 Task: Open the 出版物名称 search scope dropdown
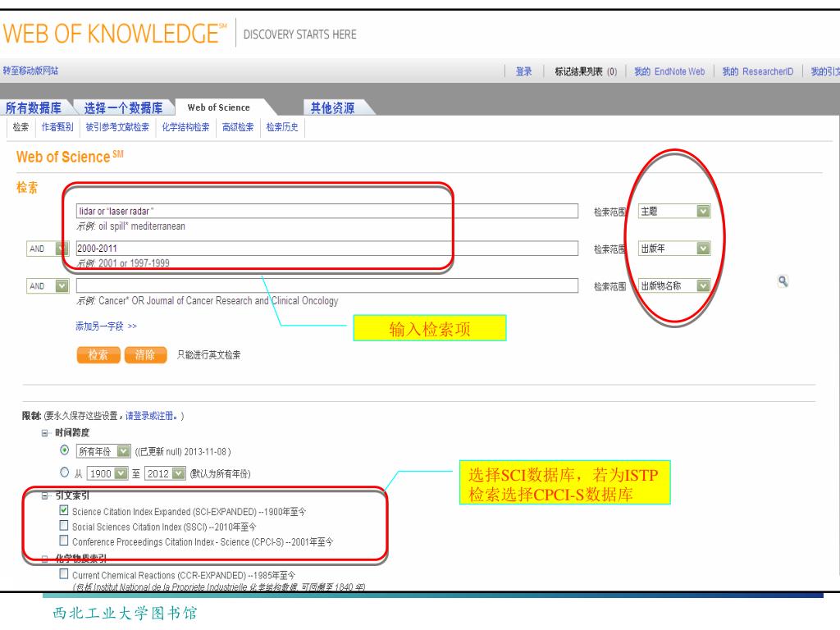click(x=674, y=285)
